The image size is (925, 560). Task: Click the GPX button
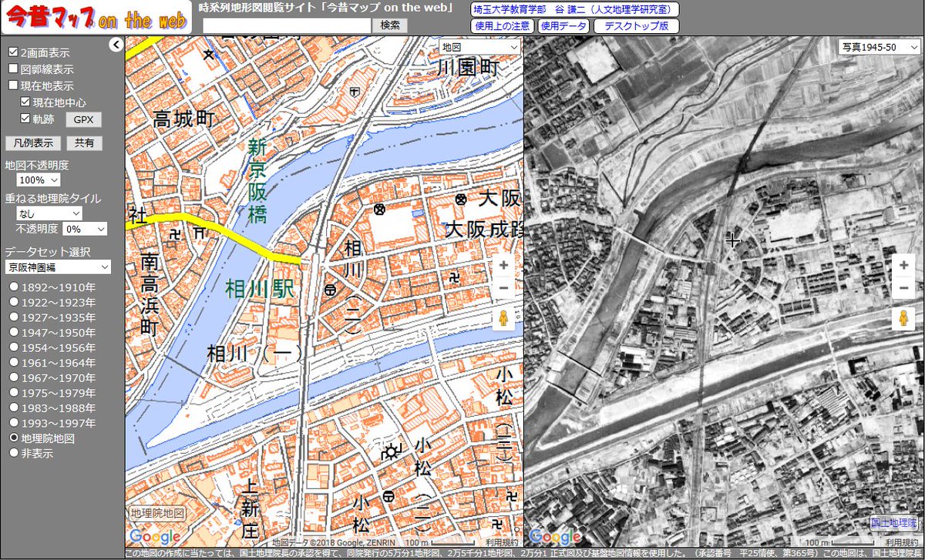point(83,120)
